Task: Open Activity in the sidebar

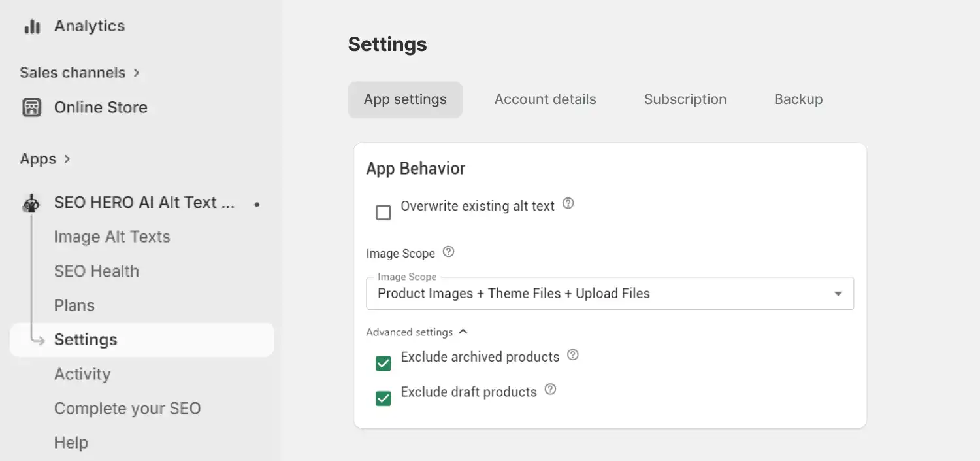Action: (x=82, y=374)
